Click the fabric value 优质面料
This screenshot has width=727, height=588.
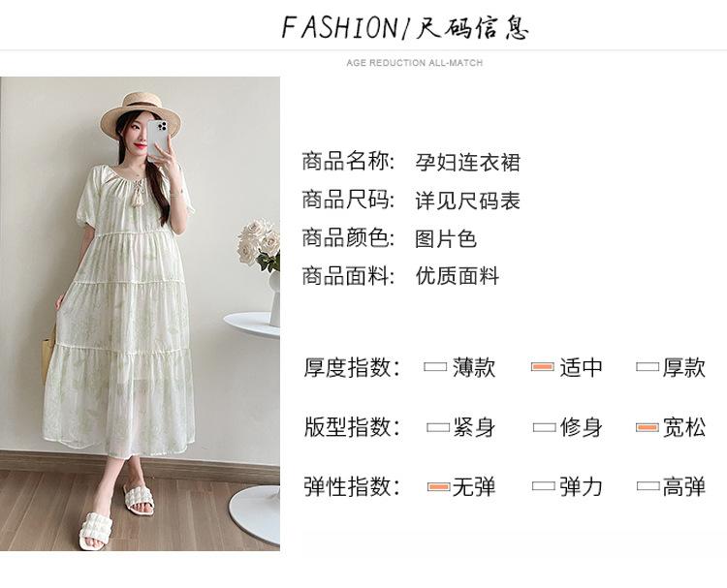pyautogui.click(x=457, y=276)
